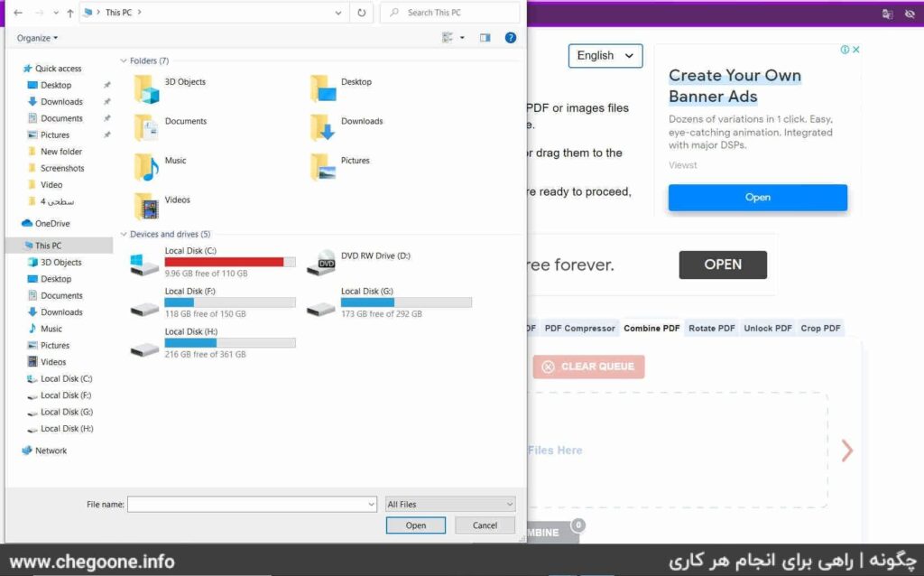Viewport: 924px width, 576px height.
Task: Select Music under This PC tree
Action: pyautogui.click(x=45, y=329)
